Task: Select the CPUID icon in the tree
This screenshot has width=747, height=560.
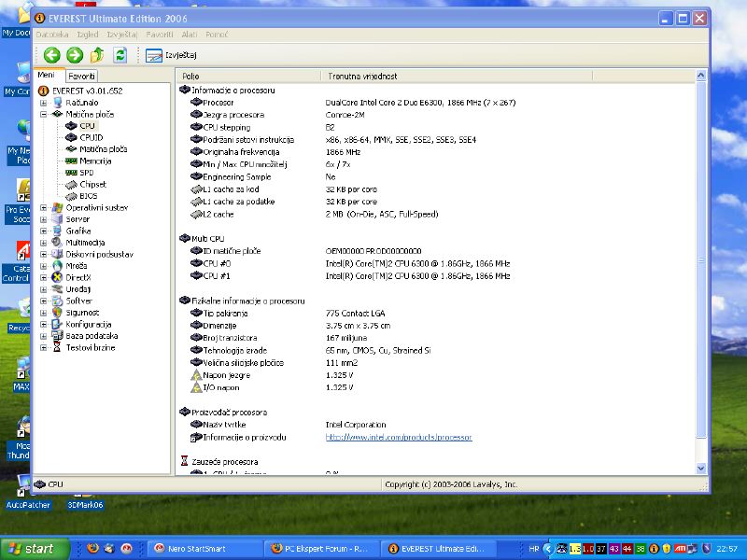Action: pyautogui.click(x=71, y=137)
